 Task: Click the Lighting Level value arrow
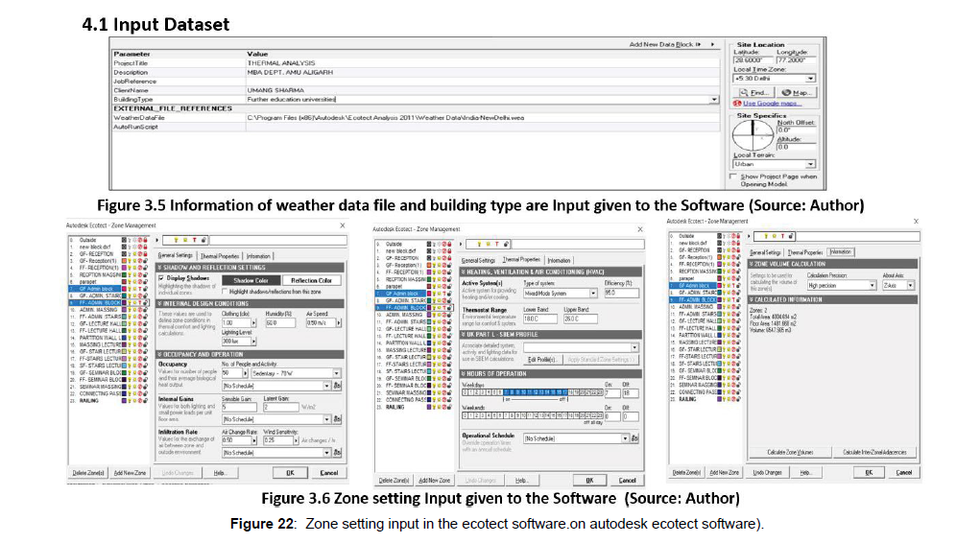[253, 342]
